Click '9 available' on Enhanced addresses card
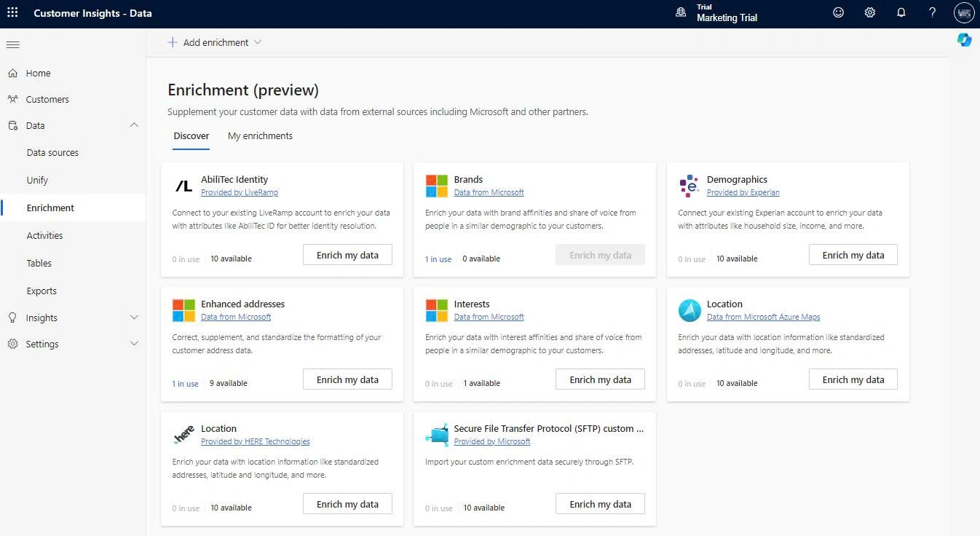 229,384
